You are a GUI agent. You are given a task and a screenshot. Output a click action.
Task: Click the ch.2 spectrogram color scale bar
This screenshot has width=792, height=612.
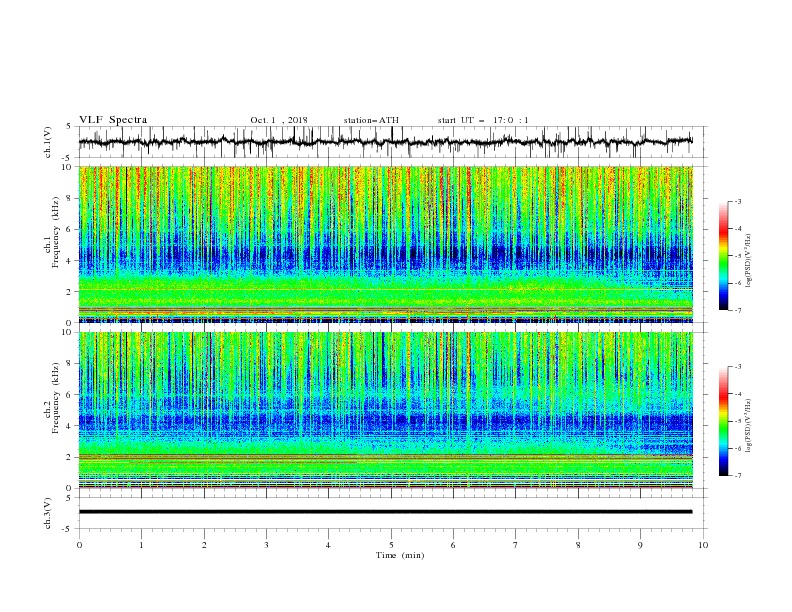pyautogui.click(x=723, y=421)
